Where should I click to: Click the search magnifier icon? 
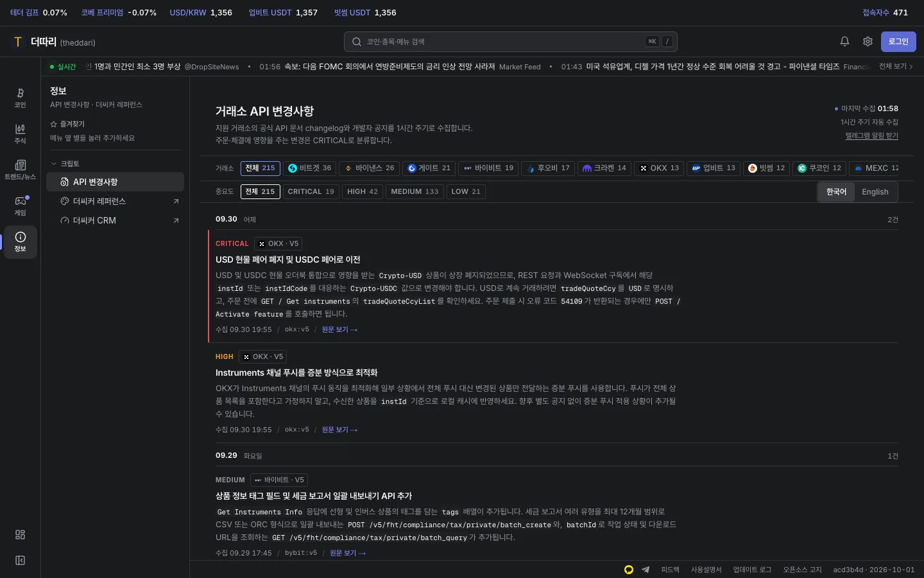(357, 42)
